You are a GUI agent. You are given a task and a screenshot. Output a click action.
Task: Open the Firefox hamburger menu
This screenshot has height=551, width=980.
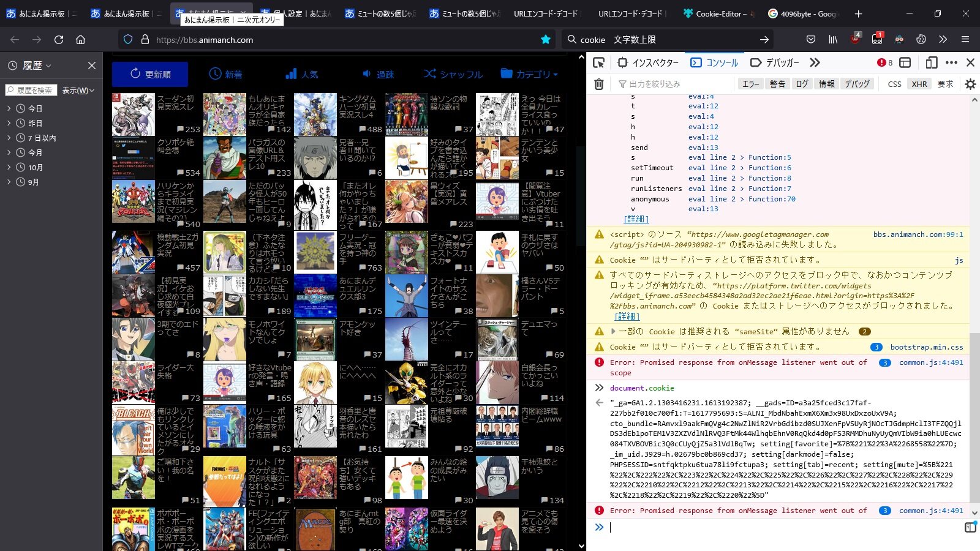pos(965,40)
